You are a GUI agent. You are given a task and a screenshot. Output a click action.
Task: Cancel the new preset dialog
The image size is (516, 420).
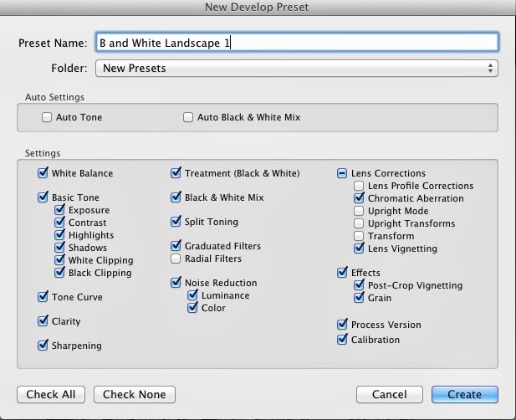(x=389, y=394)
